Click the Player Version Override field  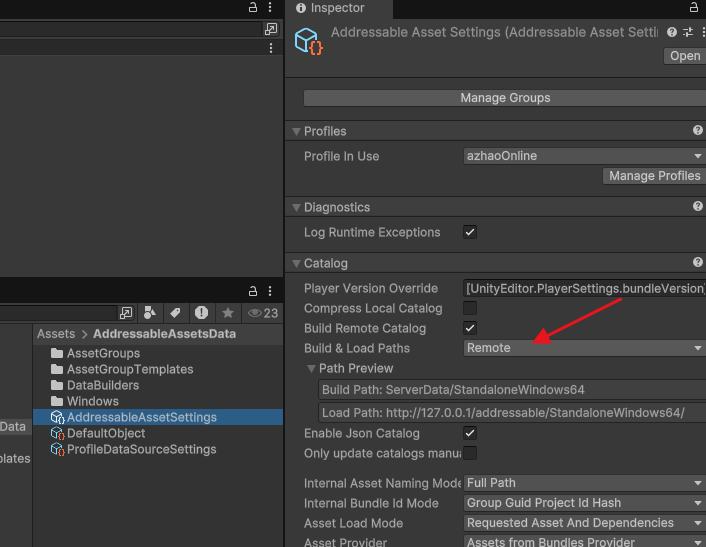584,288
